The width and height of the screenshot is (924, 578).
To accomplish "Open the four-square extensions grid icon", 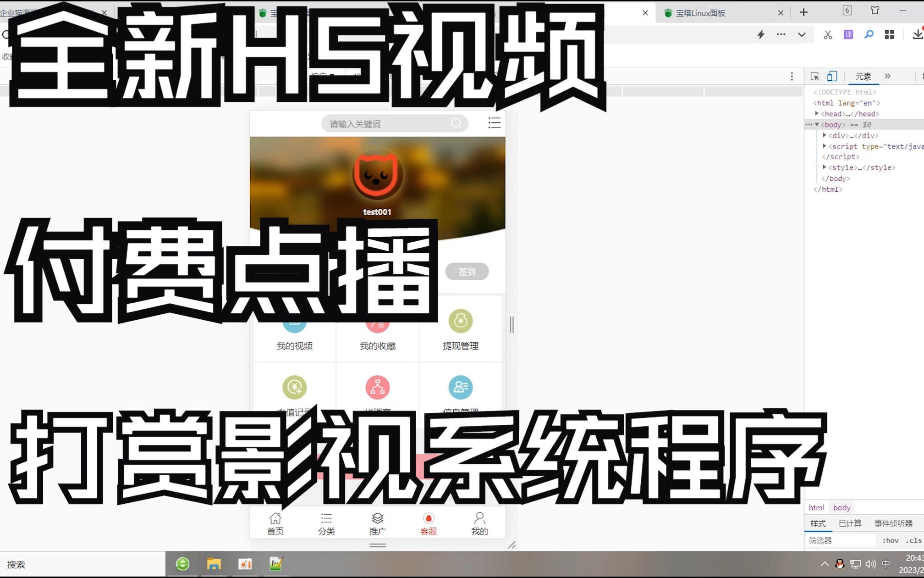I will point(889,34).
